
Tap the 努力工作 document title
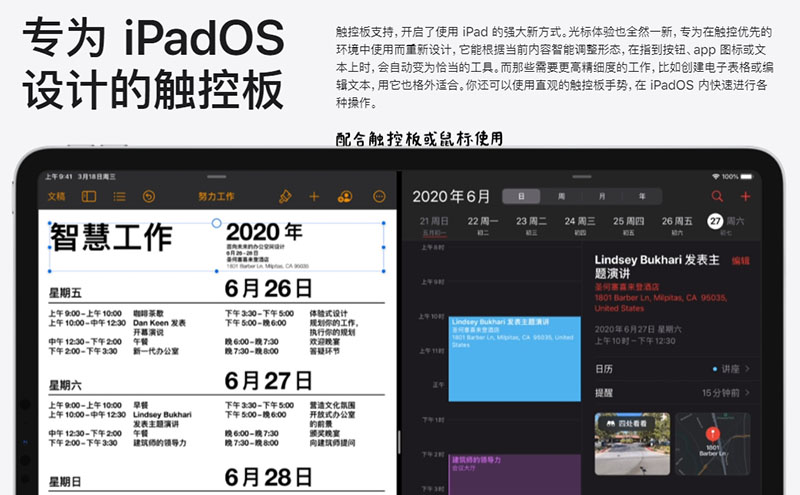216,196
